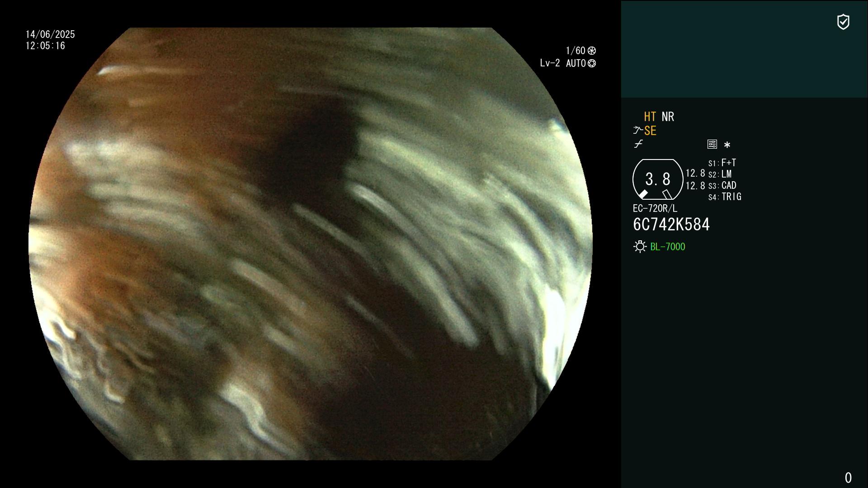Click the S4 switch assignment TRIG

coord(725,197)
